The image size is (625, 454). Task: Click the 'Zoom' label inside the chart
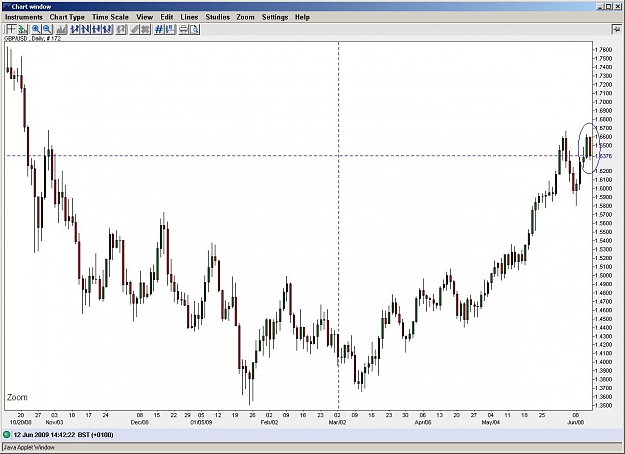point(17,397)
